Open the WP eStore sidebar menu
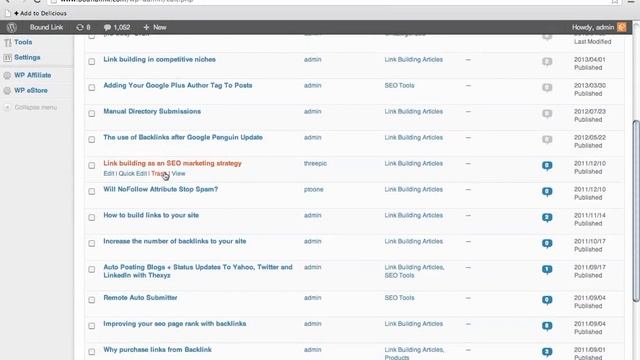The image size is (640, 360). pos(31,90)
